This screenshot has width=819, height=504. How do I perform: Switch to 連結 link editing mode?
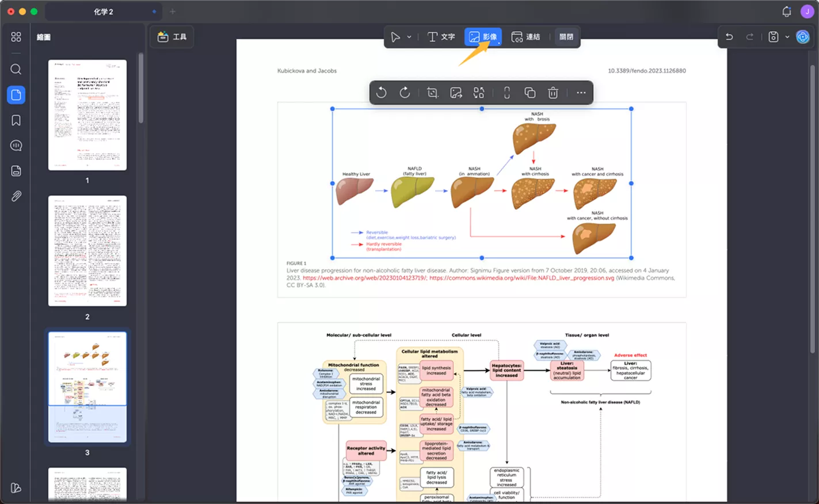click(x=525, y=37)
